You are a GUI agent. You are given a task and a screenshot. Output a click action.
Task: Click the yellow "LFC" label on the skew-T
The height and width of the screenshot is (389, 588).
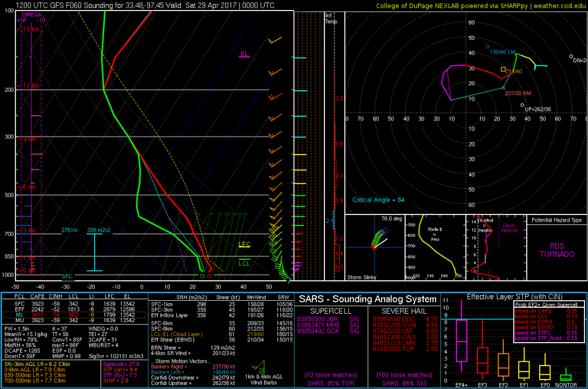click(244, 244)
